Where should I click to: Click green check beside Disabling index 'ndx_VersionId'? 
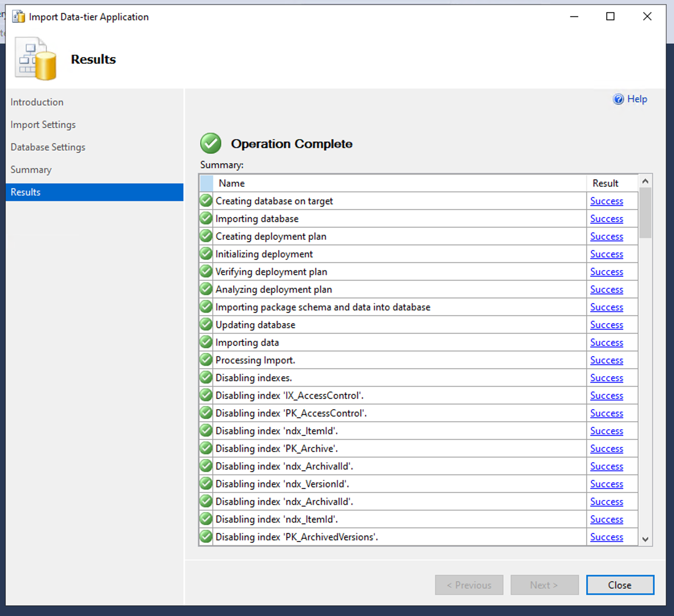pos(206,484)
